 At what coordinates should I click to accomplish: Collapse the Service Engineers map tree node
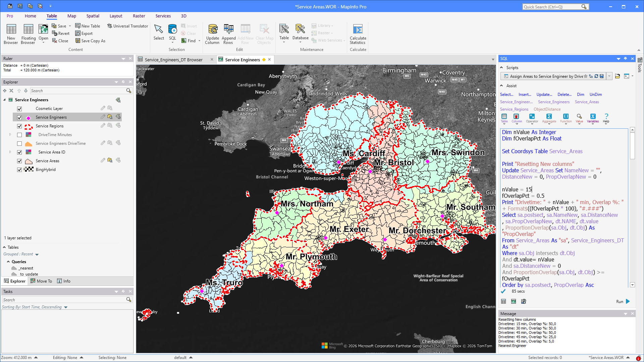[5, 100]
